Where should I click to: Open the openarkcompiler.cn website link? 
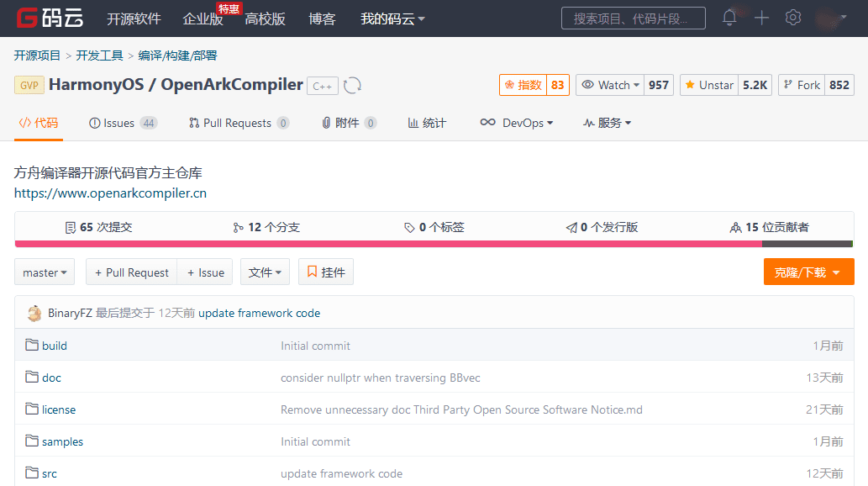(x=110, y=193)
